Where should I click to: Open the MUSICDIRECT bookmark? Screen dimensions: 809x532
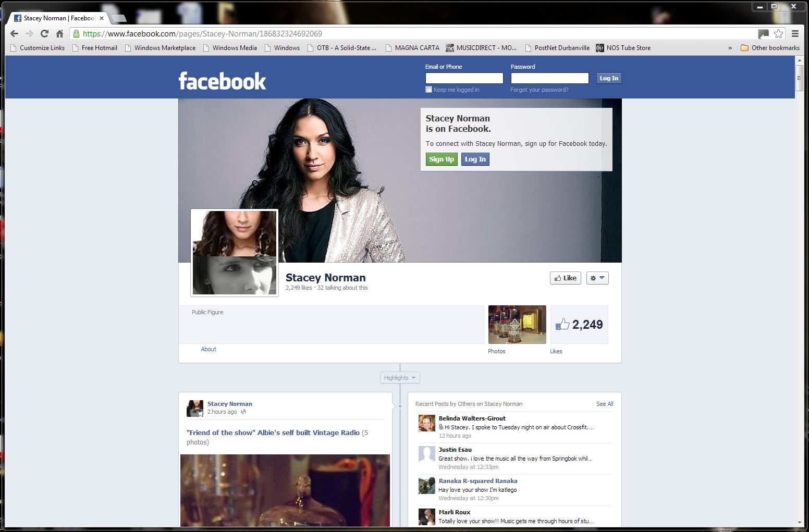pyautogui.click(x=482, y=47)
